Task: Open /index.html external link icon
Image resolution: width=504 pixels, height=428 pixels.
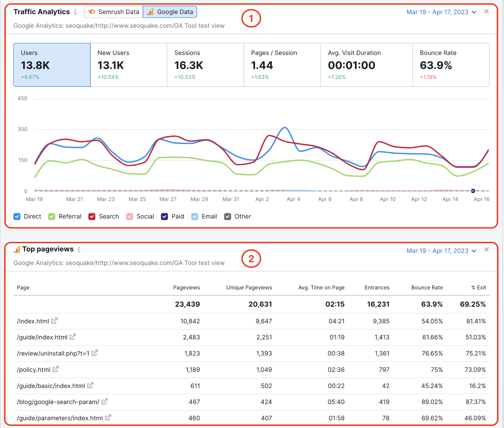Action: [x=54, y=321]
